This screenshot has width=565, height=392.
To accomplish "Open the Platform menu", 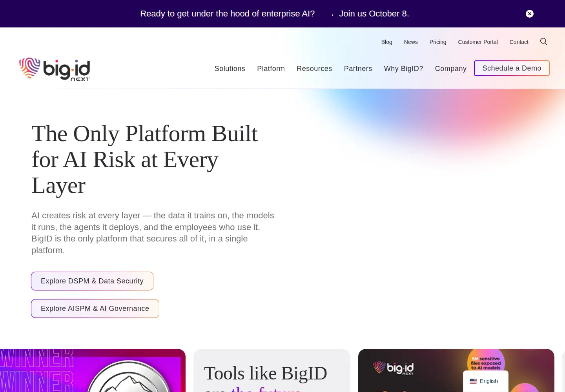I will click(x=271, y=69).
